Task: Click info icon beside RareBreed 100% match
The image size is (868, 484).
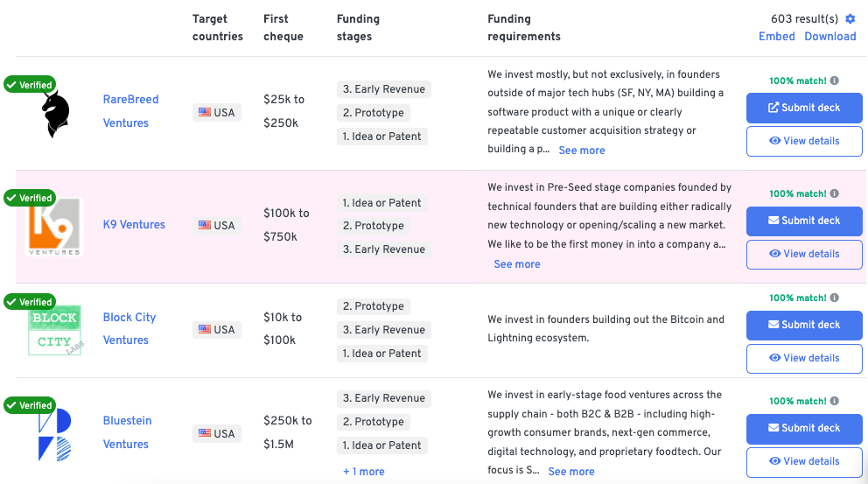Action: [834, 81]
